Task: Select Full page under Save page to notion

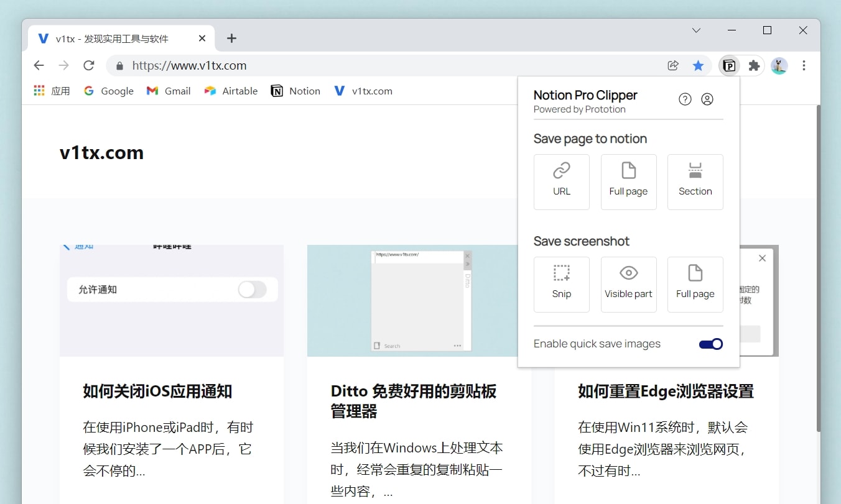Action: (x=628, y=181)
